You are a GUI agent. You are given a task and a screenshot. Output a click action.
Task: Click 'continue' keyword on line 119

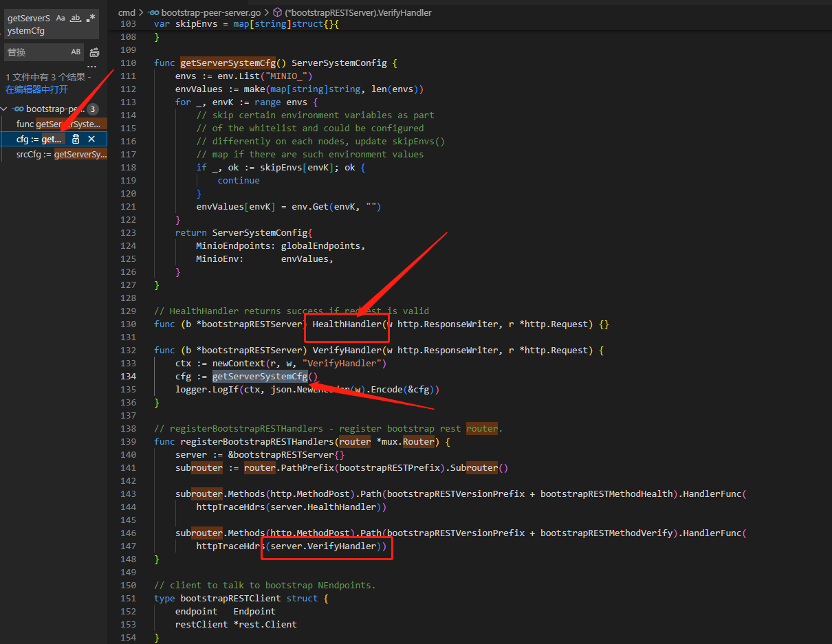[x=239, y=181]
